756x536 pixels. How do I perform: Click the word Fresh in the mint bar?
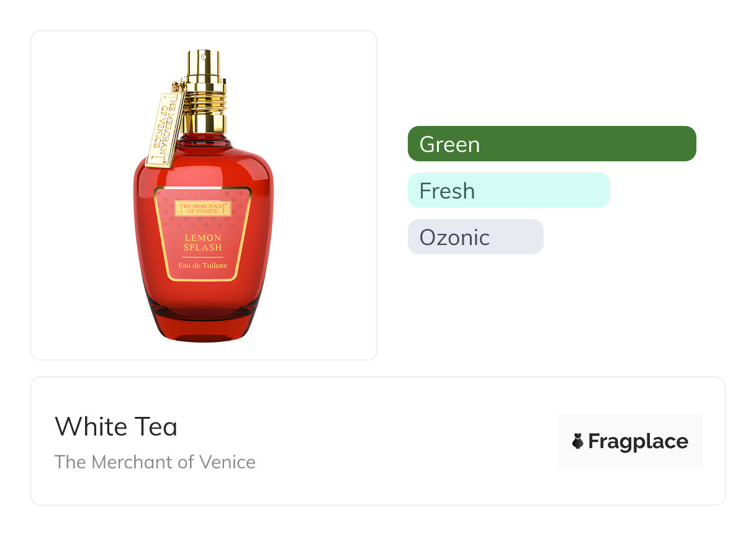click(x=447, y=190)
